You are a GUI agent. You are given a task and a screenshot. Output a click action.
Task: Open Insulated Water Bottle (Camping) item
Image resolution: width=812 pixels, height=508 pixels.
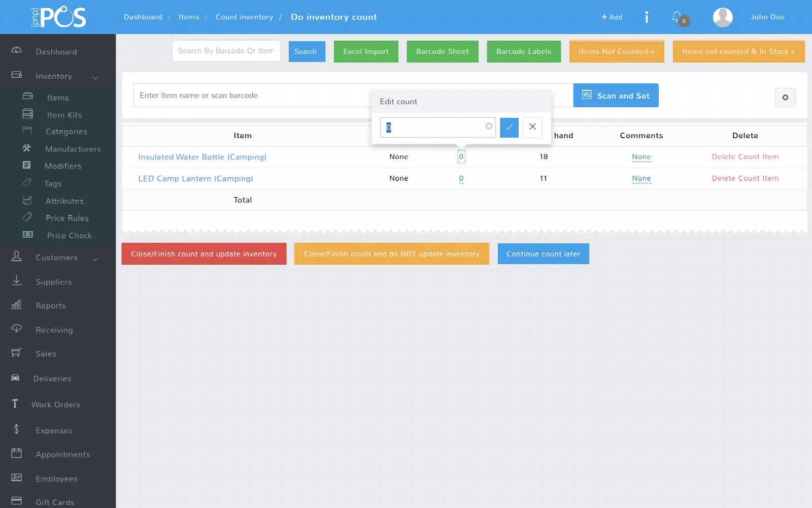pyautogui.click(x=202, y=157)
